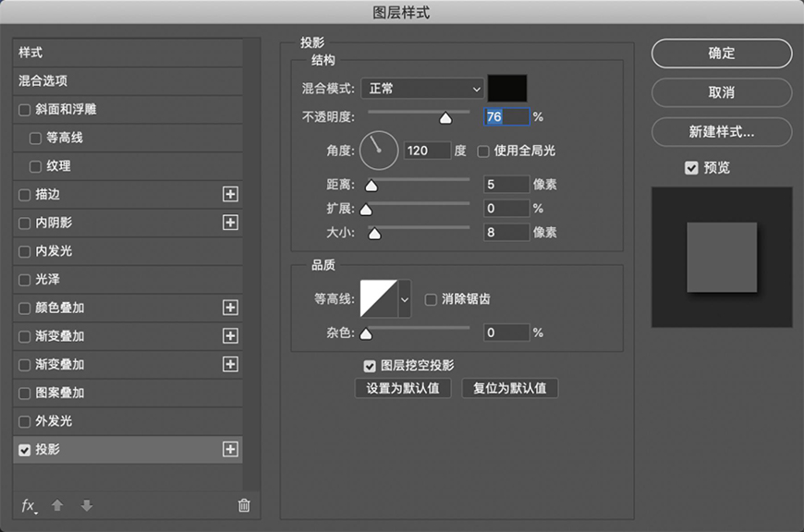Click the 扩展 slider handle

(x=366, y=210)
